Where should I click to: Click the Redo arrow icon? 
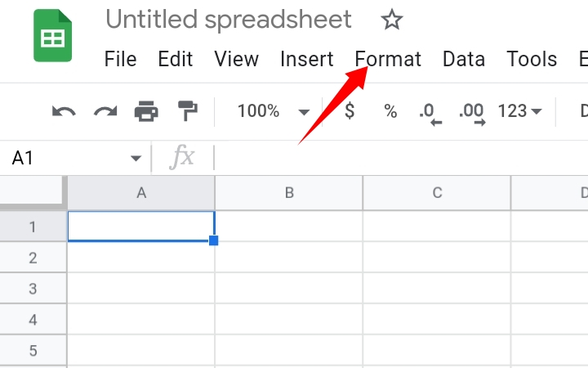105,111
